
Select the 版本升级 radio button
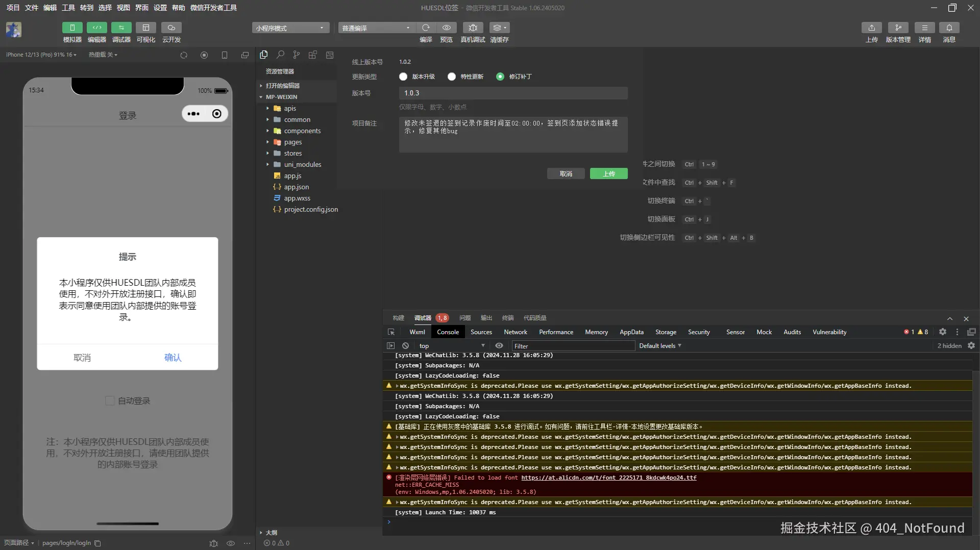coord(403,77)
